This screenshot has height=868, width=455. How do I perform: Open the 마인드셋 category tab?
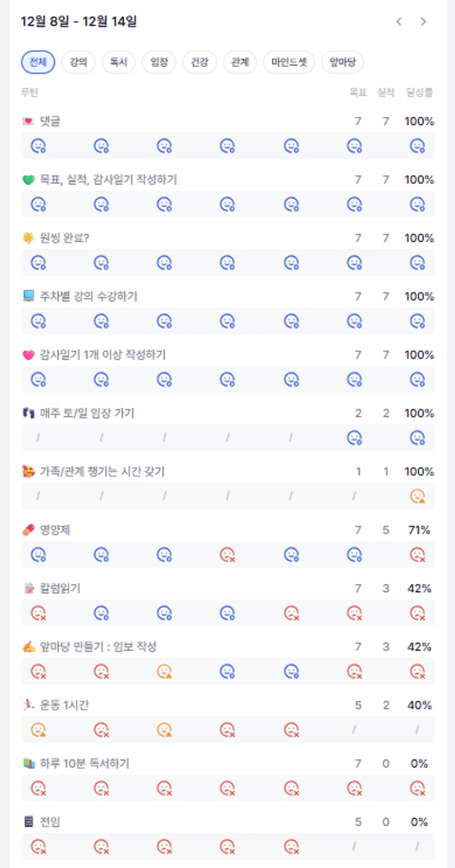tap(289, 62)
